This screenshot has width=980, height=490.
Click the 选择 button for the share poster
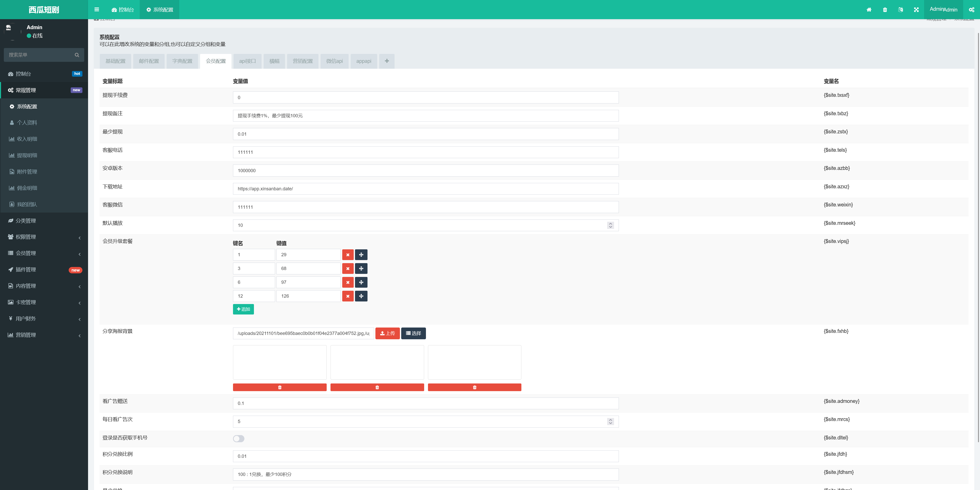413,333
